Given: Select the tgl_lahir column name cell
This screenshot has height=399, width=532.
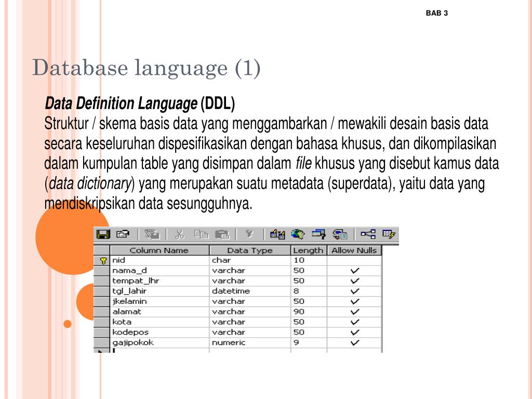Looking at the screenshot, I should coord(159,291).
